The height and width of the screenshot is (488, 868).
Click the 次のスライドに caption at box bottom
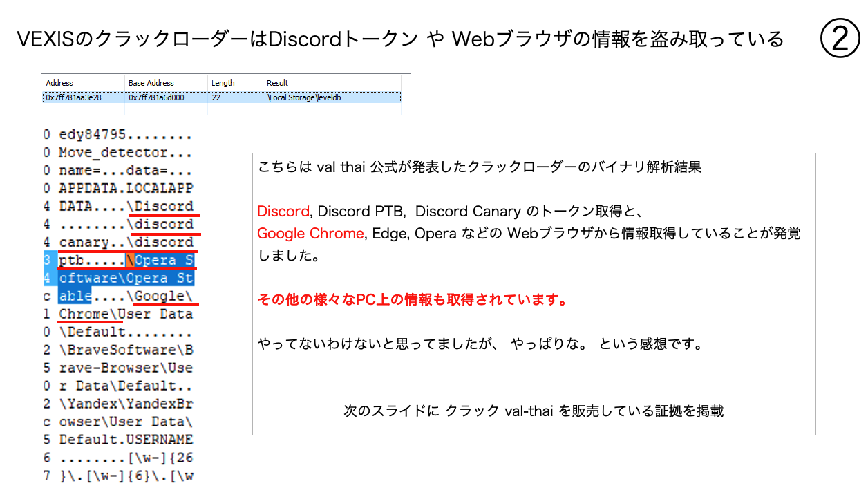pyautogui.click(x=533, y=411)
